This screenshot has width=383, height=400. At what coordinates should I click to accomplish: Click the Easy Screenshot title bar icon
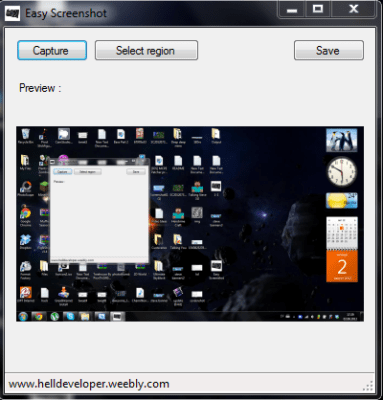pyautogui.click(x=12, y=14)
